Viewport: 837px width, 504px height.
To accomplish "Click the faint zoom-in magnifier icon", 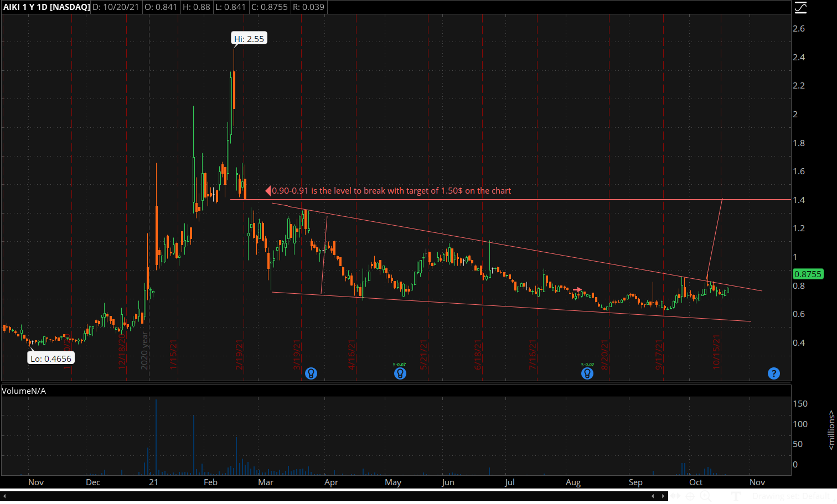I will tap(706, 496).
